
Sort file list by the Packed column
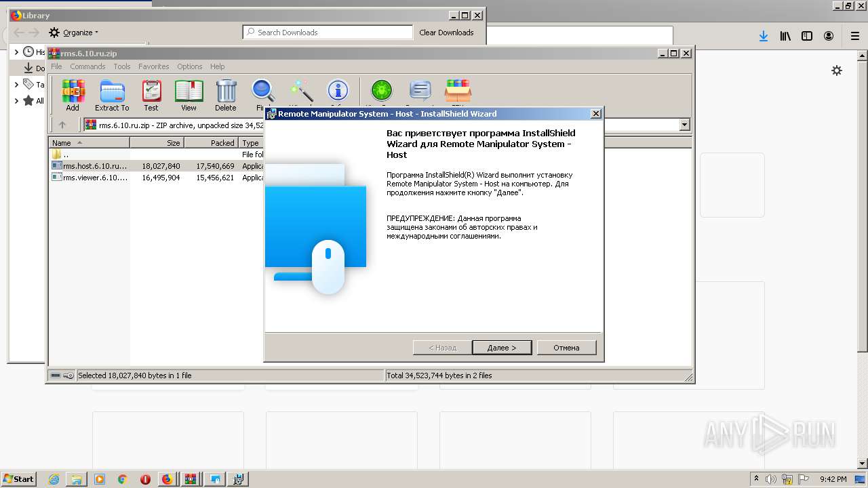pos(212,143)
